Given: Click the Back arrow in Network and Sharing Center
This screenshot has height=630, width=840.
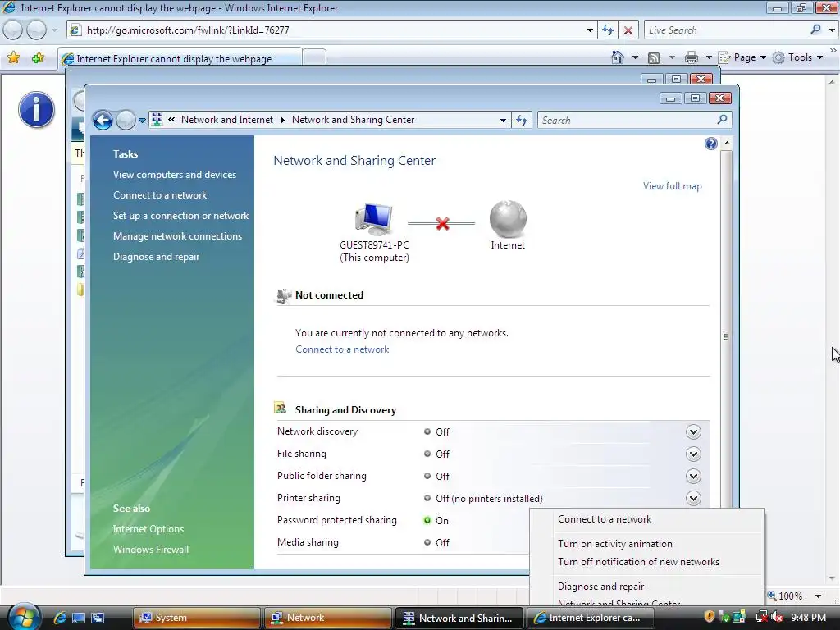Looking at the screenshot, I should click(103, 120).
